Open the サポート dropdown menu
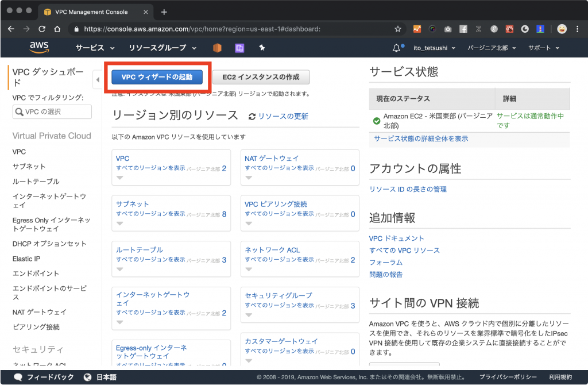Image resolution: width=588 pixels, height=385 pixels. pos(543,48)
